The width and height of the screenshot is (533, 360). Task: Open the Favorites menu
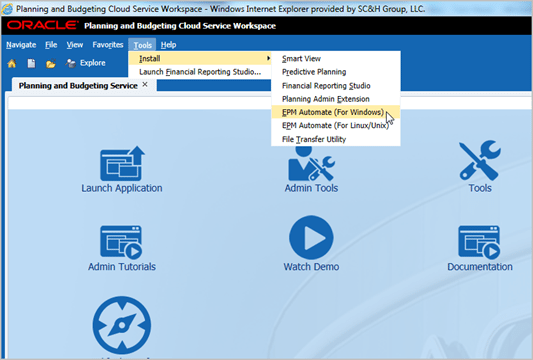coord(108,45)
